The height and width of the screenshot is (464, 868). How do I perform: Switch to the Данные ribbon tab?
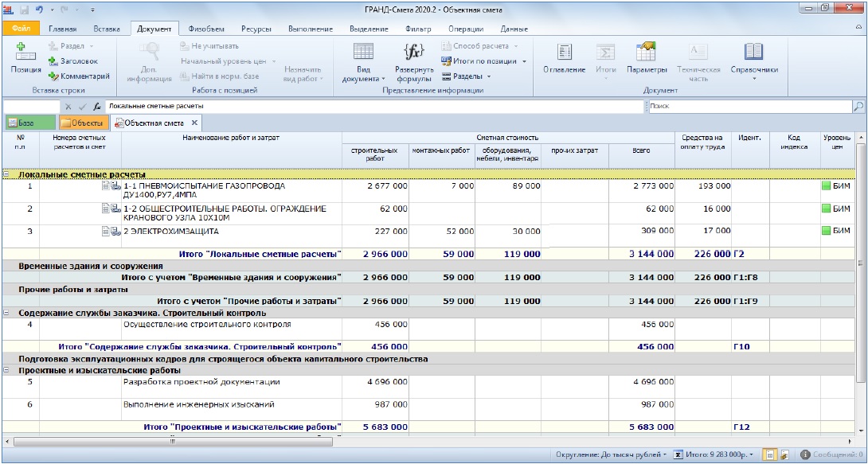coord(514,29)
